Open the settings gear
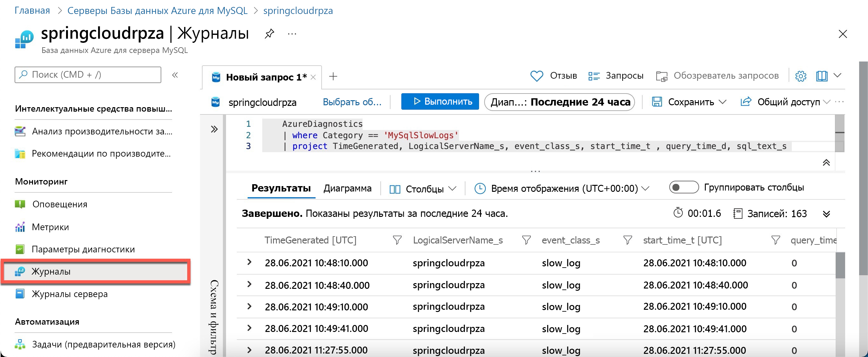The image size is (868, 357). tap(801, 76)
